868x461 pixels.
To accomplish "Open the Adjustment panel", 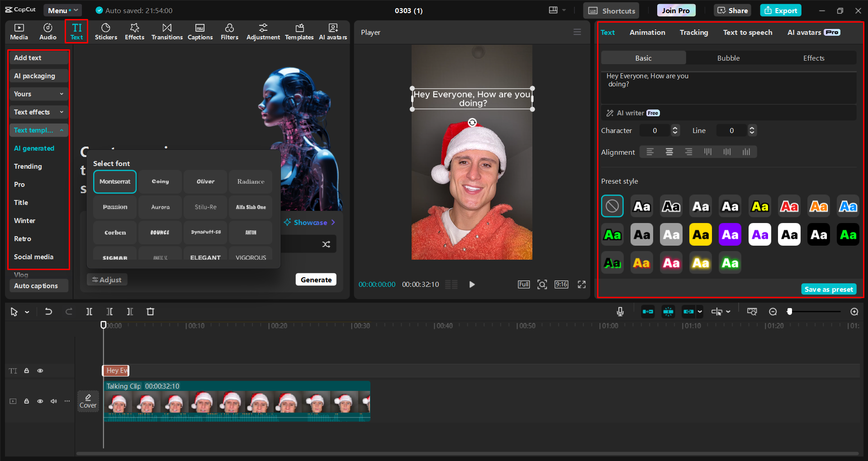I will coord(263,31).
